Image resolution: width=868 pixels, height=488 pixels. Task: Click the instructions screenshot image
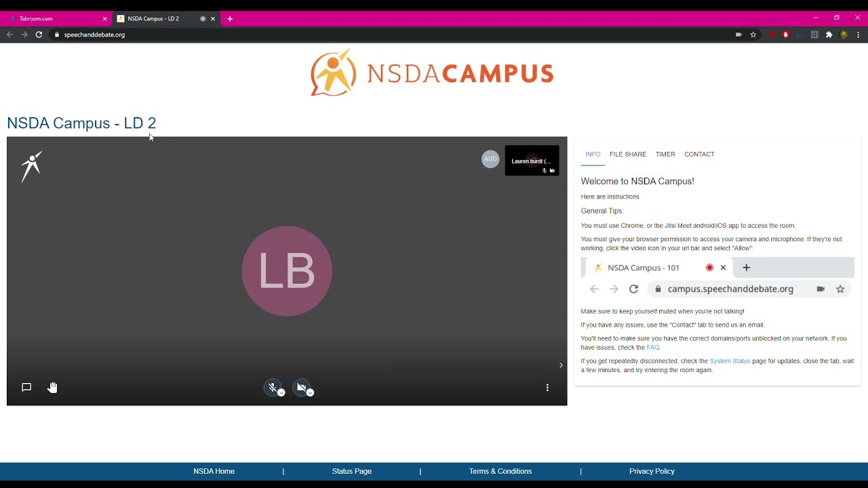717,278
